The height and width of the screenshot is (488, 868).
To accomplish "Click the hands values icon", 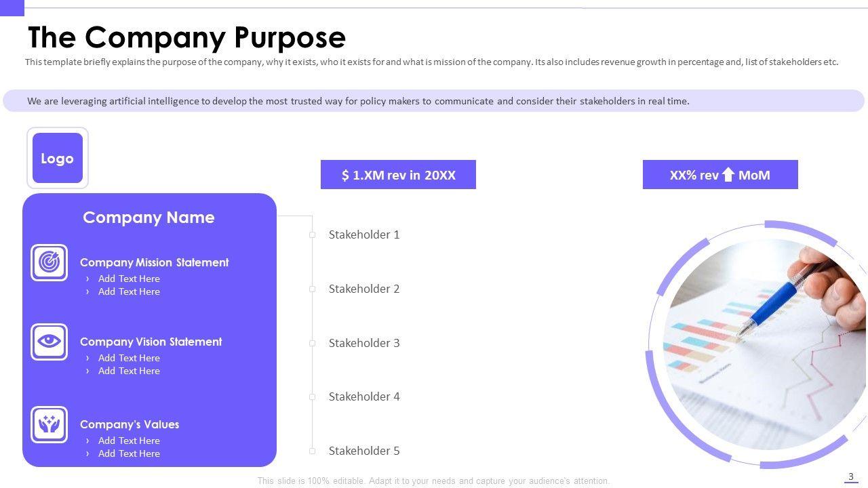I will point(49,424).
